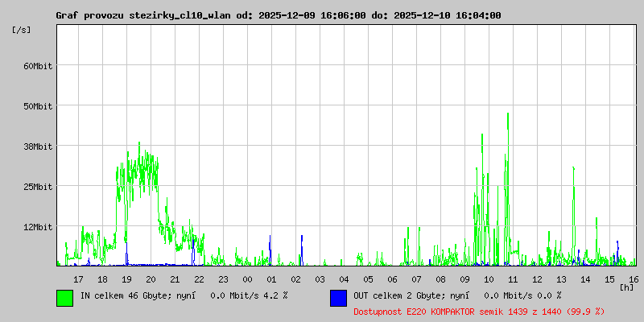Click the red 'Dostupnost E220 KOMPAKTOR' availability line
Viewport: 644px width, 322px height.
(x=479, y=312)
